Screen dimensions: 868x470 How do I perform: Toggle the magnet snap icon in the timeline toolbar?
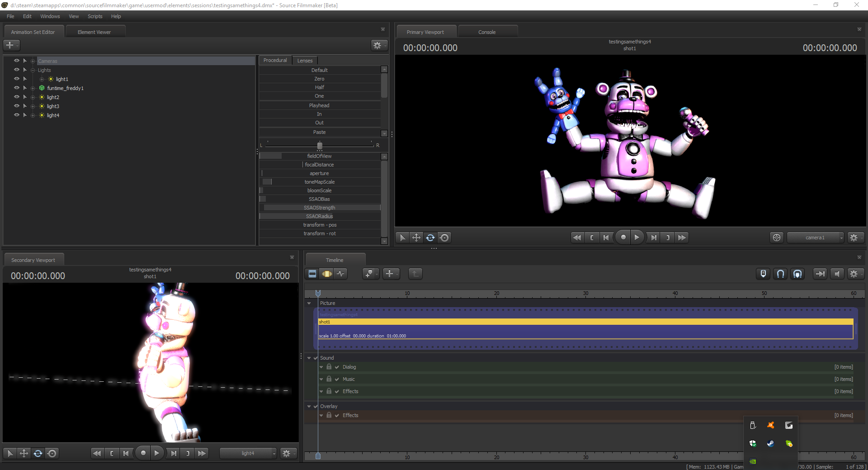(780, 274)
